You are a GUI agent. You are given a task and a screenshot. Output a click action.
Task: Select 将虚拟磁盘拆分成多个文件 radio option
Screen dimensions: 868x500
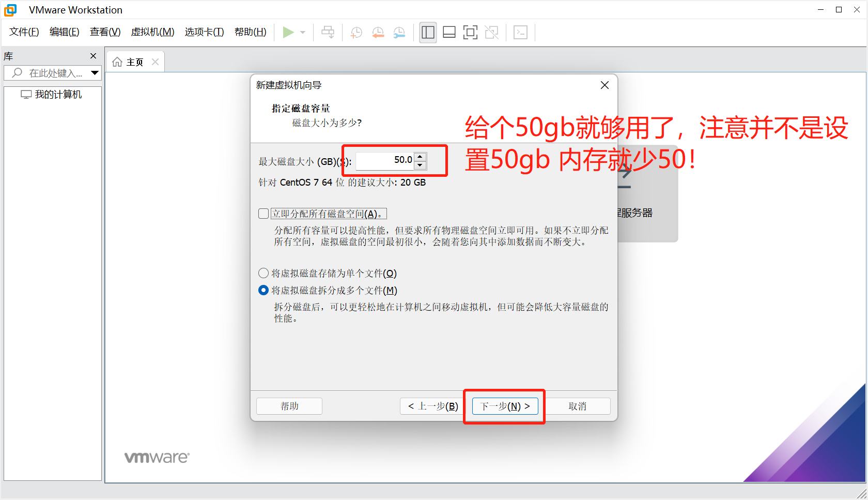tap(263, 290)
